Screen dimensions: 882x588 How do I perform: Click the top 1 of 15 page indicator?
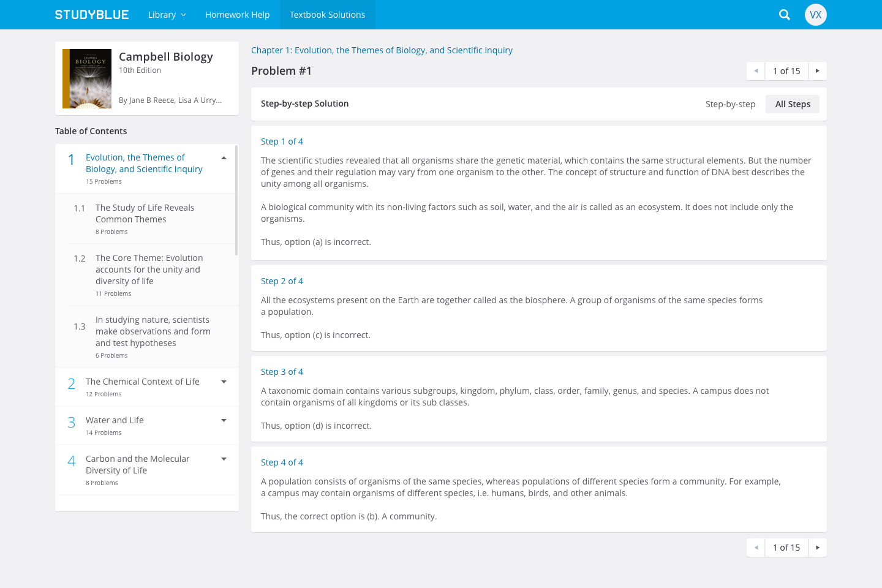(786, 71)
